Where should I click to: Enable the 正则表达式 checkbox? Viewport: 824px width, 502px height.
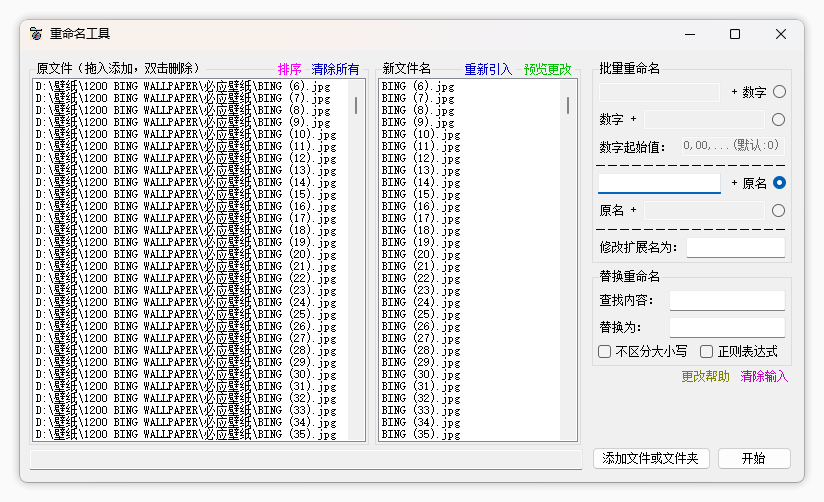point(707,351)
